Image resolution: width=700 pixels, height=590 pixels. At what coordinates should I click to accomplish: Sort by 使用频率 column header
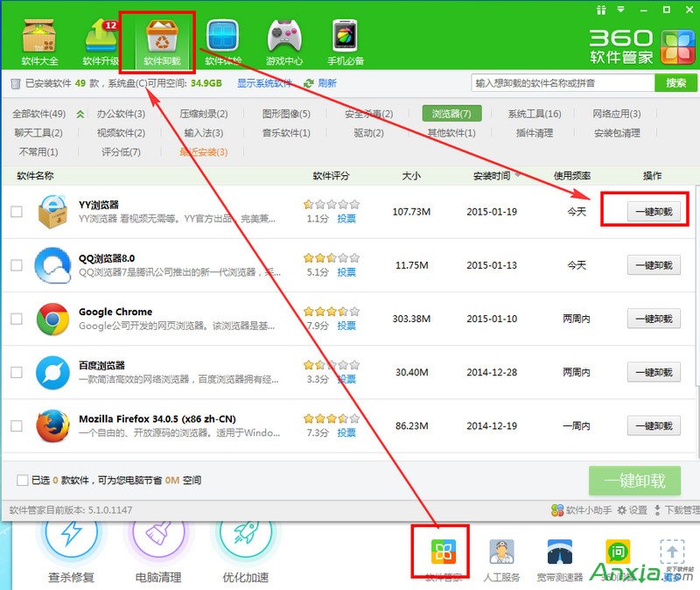572,176
